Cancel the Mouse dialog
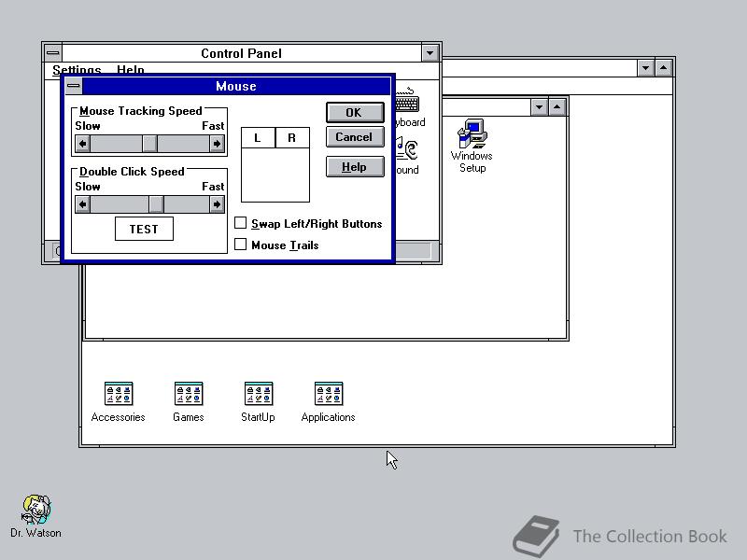Image resolution: width=747 pixels, height=560 pixels. tap(355, 137)
